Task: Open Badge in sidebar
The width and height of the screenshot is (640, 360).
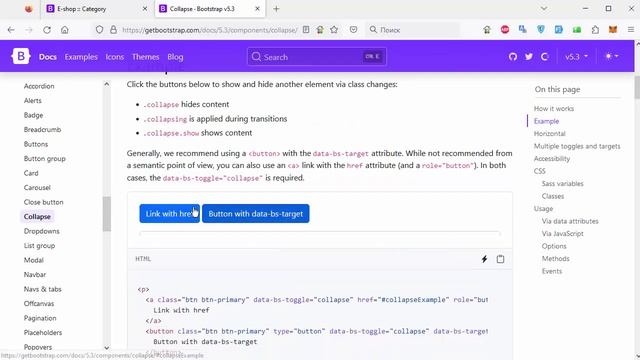Action: tap(33, 115)
